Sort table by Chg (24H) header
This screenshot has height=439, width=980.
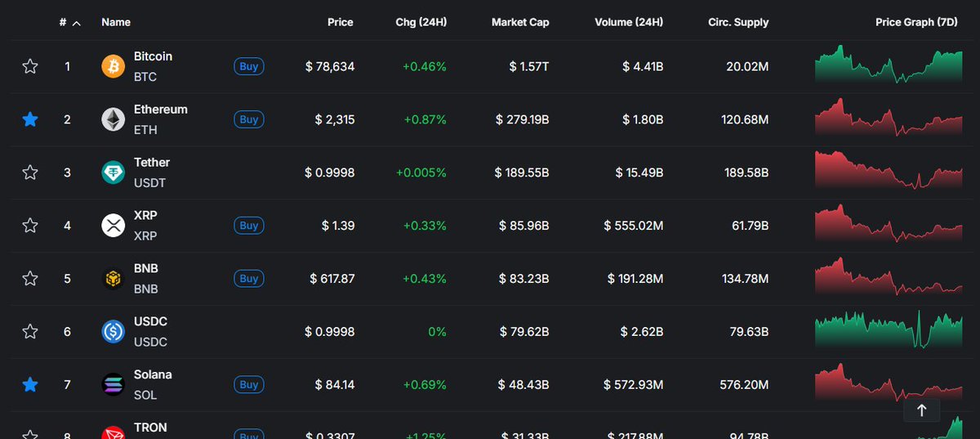[x=421, y=22]
